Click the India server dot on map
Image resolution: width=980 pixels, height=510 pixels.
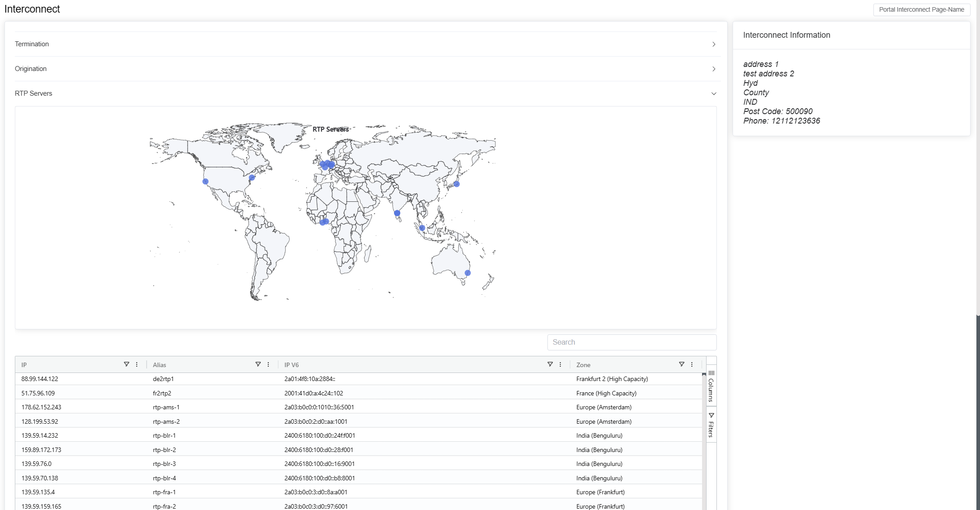coord(397,213)
